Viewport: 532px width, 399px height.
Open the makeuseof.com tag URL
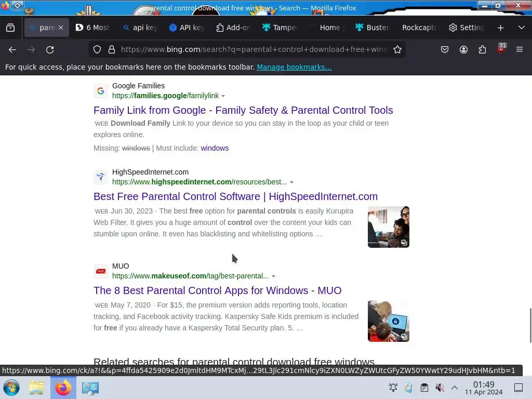click(x=191, y=276)
